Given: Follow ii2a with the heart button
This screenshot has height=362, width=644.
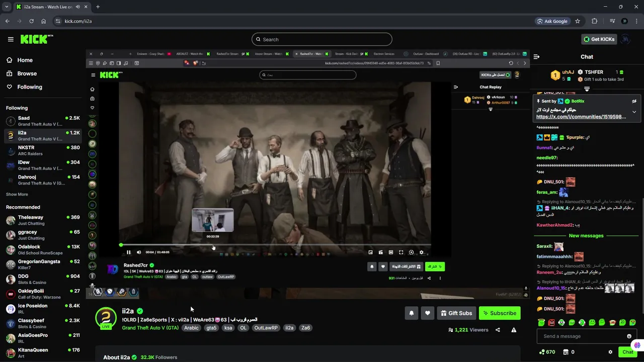Looking at the screenshot, I should (427, 313).
